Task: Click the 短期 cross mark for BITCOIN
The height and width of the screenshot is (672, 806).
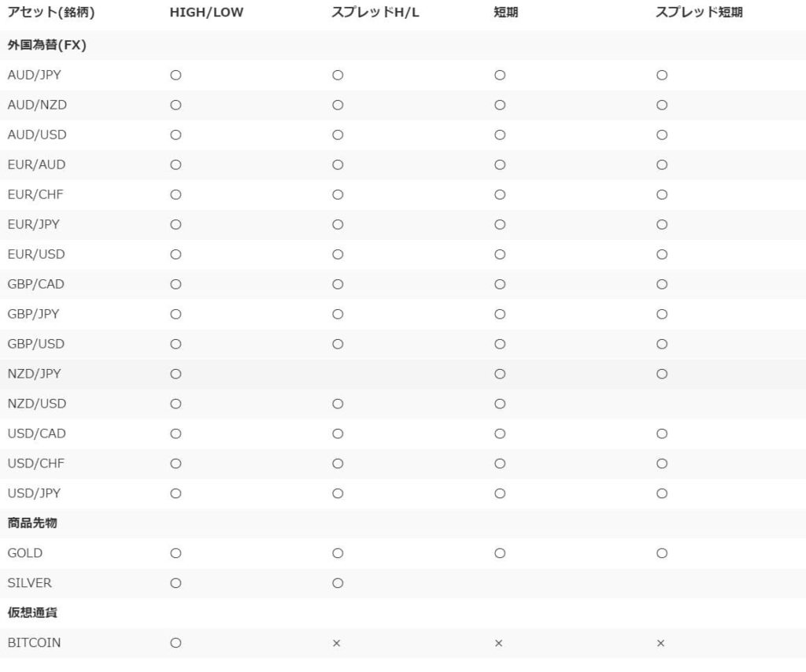Action: (498, 643)
